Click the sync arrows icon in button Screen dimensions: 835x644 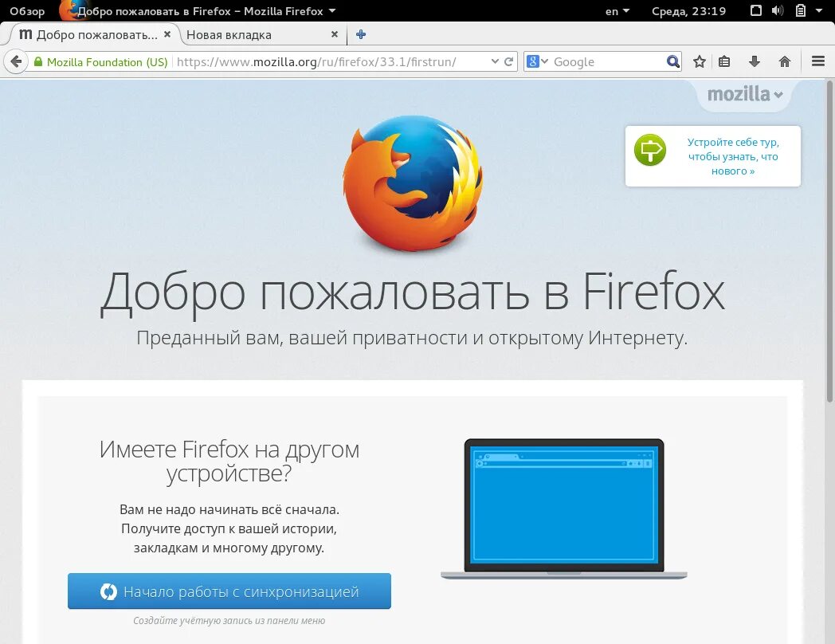tap(108, 592)
